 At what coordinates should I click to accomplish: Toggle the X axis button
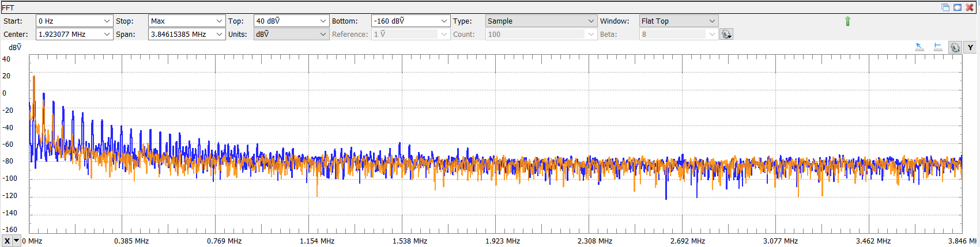click(x=7, y=241)
